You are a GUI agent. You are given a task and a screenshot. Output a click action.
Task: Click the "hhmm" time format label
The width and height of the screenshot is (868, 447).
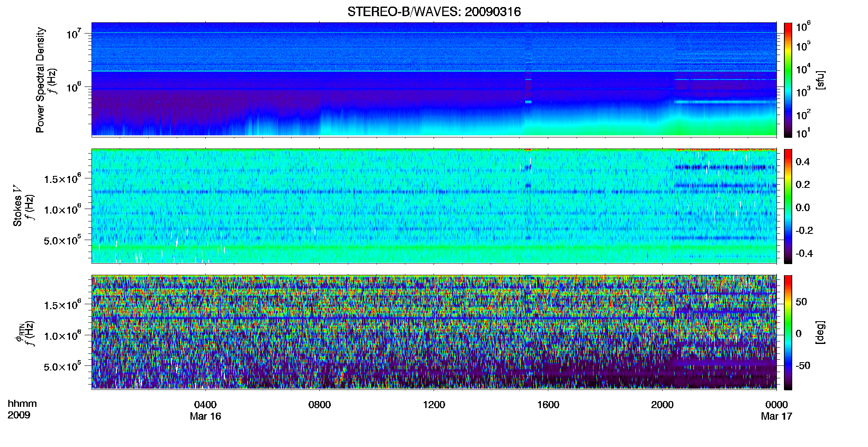[x=22, y=404]
